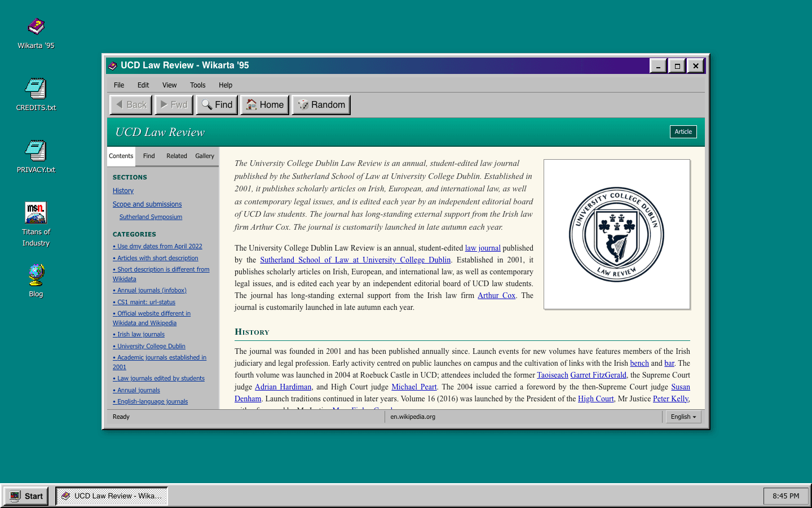Jump to the History section link

click(x=123, y=191)
